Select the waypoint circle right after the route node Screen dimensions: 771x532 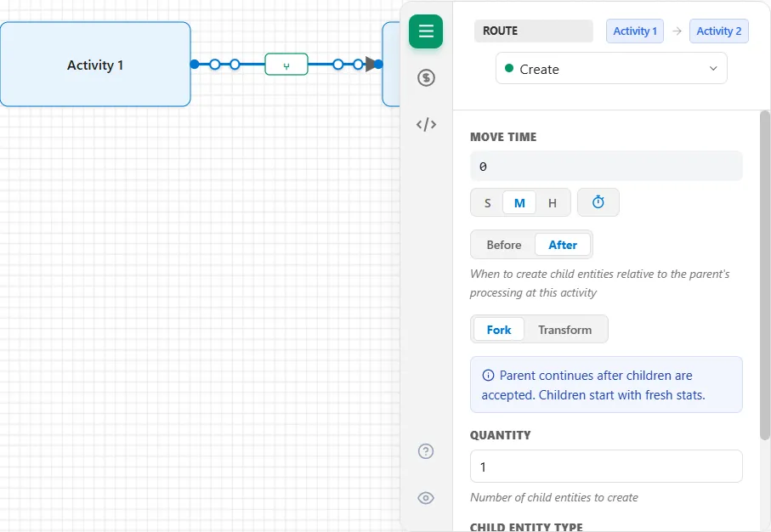click(x=337, y=64)
